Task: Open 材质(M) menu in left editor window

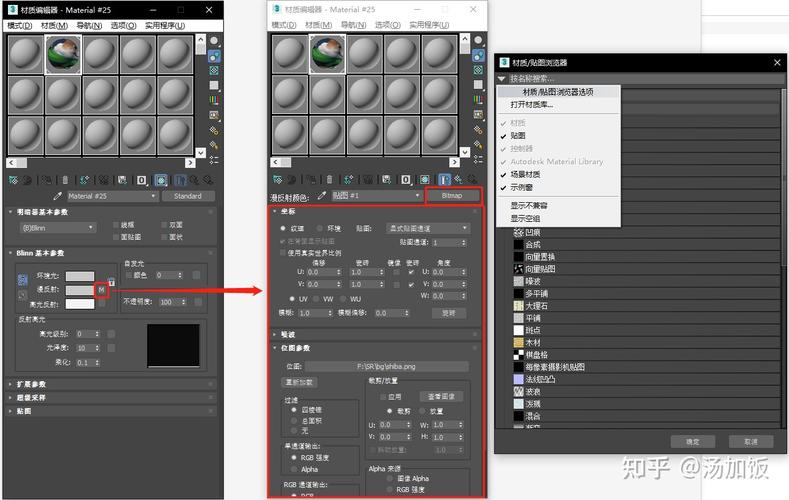Action: pos(54,25)
